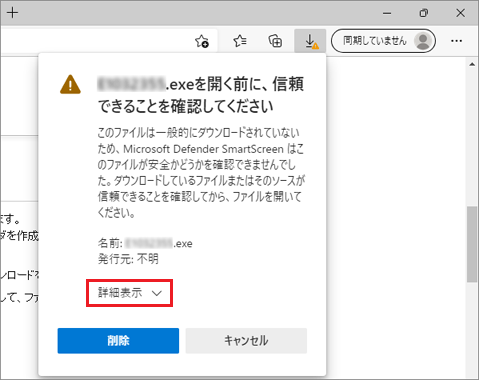Open a new tab with plus icon

[x=12, y=13]
